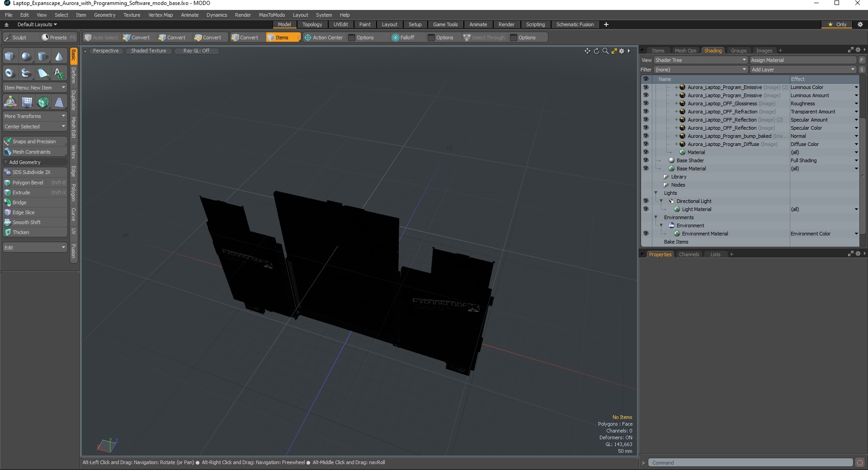Viewport: 868px width, 470px height.
Task: Toggle visibility of Environment Material
Action: (x=646, y=234)
